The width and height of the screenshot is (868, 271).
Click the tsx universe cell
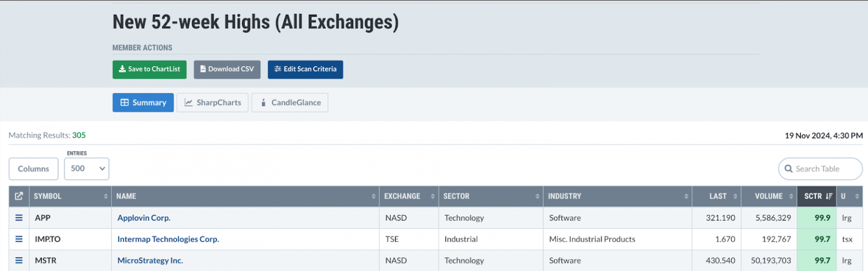coord(850,239)
